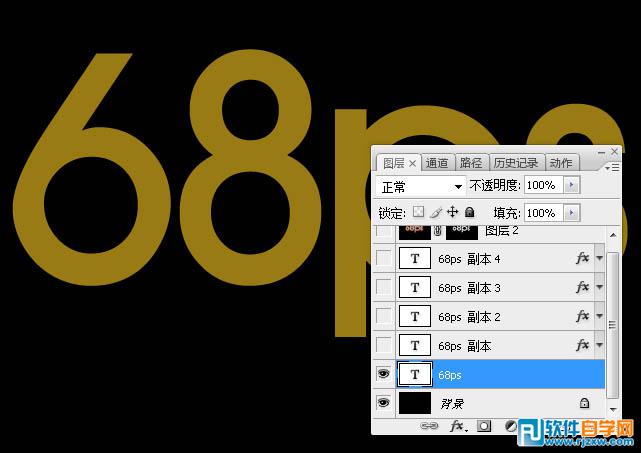Click the new adjustment layer icon
Viewport: 641px width, 453px height.
click(x=511, y=426)
